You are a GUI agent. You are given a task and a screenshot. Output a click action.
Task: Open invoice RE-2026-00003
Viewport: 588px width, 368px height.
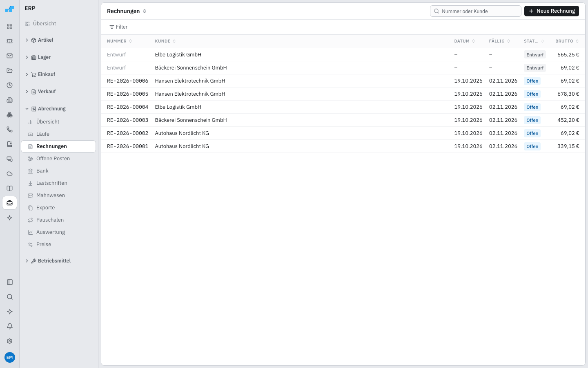click(343, 120)
